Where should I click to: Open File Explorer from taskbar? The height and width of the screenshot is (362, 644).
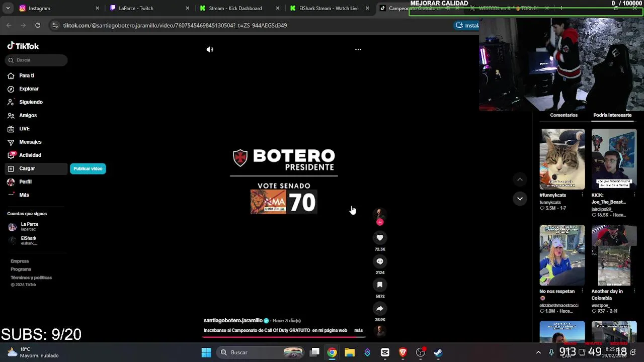(x=350, y=352)
